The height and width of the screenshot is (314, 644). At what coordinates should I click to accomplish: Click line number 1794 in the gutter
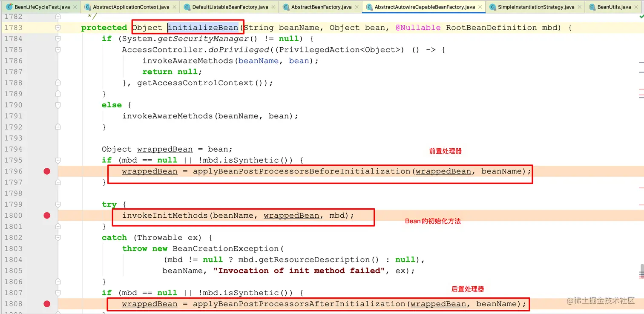(x=13, y=149)
